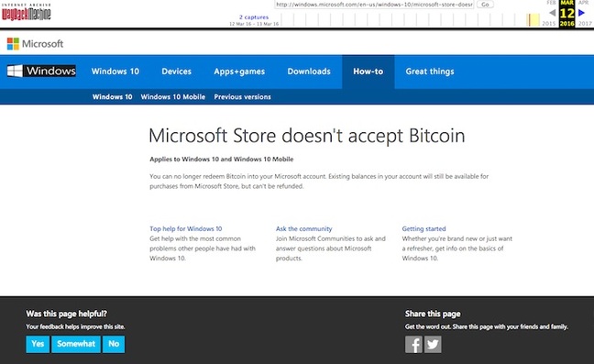
Task: Select the Windows 10 submenu link
Action: click(x=112, y=96)
